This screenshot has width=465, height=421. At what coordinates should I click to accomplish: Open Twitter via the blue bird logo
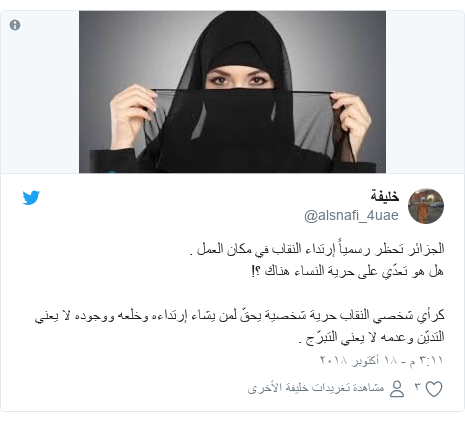click(x=31, y=197)
